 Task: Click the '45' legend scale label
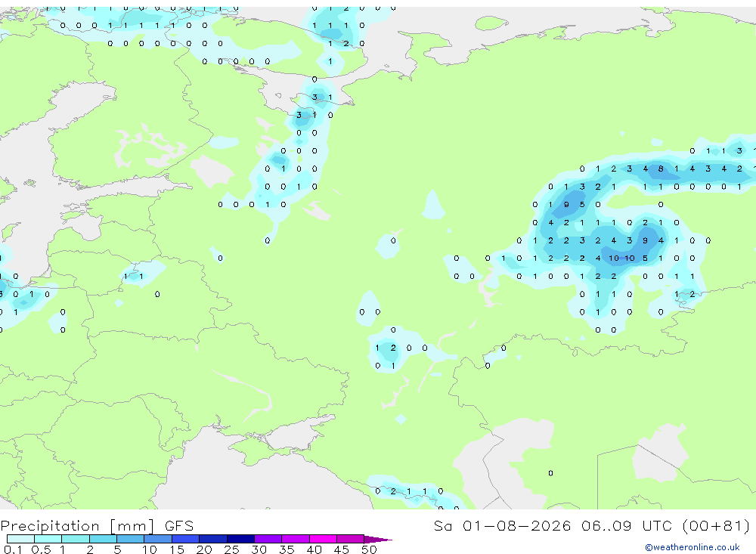(342, 549)
